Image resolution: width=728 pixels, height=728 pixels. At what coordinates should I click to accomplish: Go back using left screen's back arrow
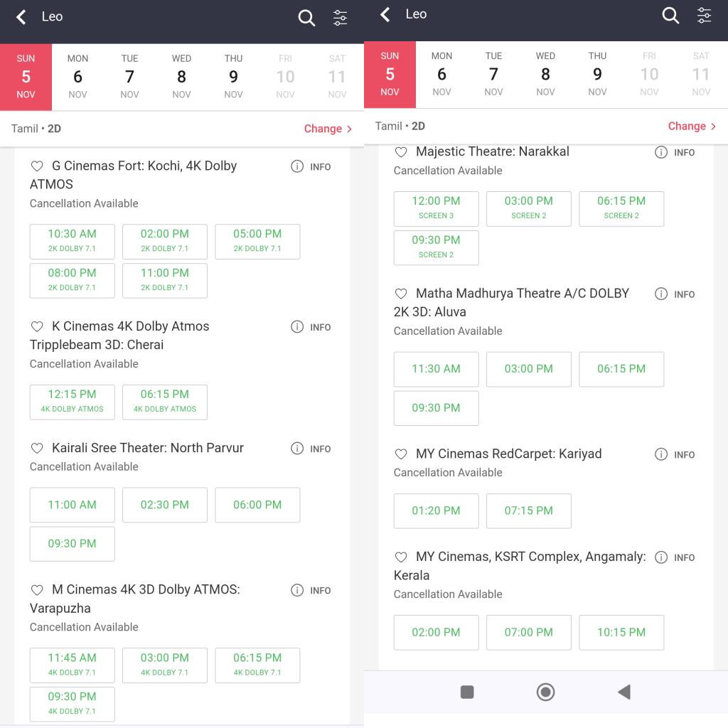pos(21,17)
